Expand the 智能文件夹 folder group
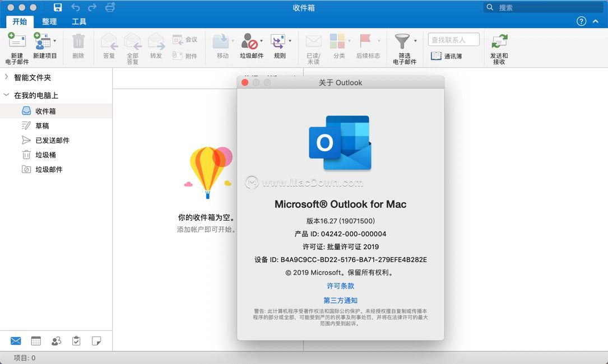Viewport: 608px width, 364px height. 6,77
